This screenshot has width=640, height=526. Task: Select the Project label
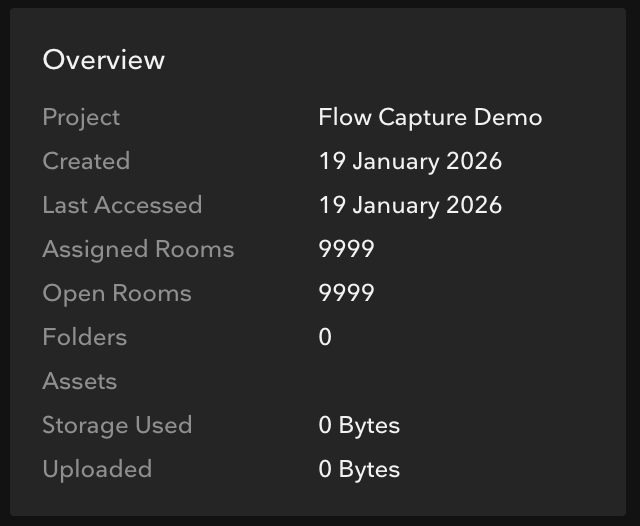tap(81, 118)
